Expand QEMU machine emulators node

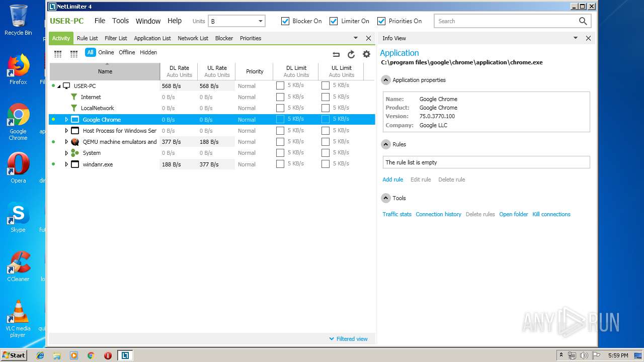click(x=66, y=142)
